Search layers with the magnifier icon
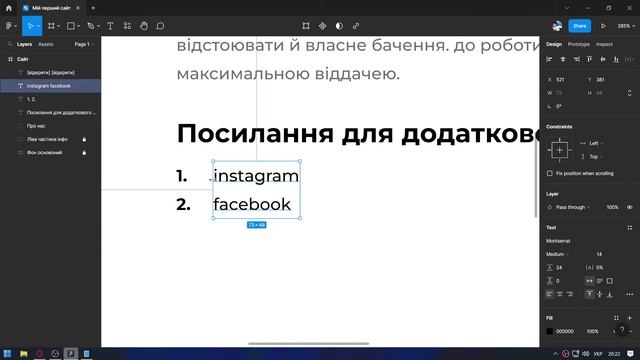The height and width of the screenshot is (360, 640). (10, 44)
